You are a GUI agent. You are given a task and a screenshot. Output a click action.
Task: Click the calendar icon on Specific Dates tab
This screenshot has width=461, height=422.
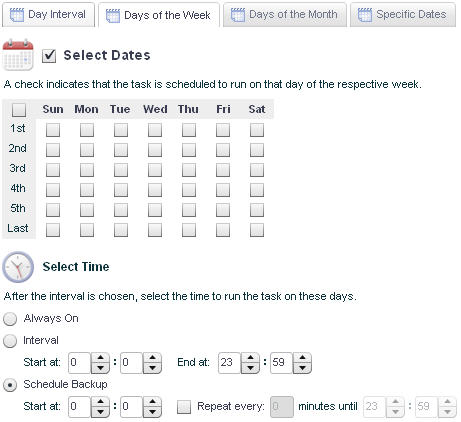point(365,15)
